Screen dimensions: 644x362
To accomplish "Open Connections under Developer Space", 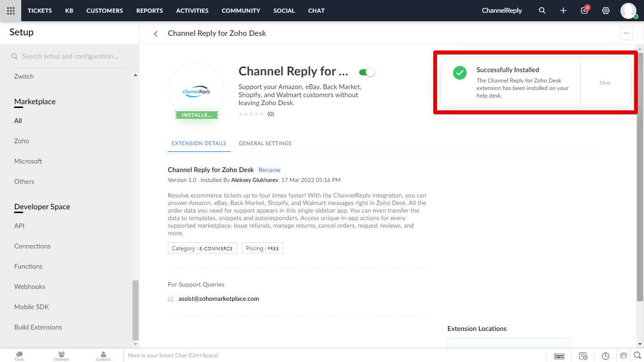I will click(x=33, y=246).
